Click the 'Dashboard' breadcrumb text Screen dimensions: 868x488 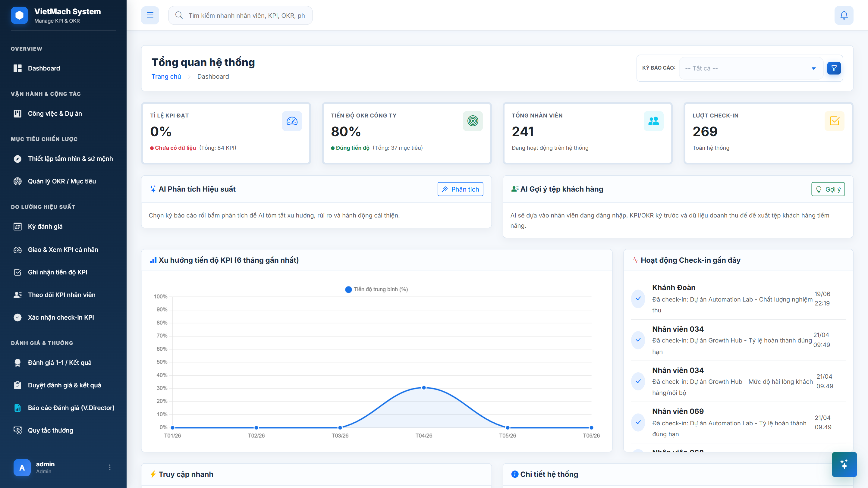213,77
